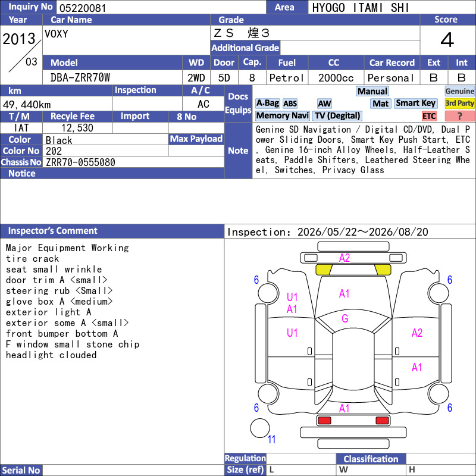Click the B grade under Int
The image size is (476, 476).
[x=462, y=78]
